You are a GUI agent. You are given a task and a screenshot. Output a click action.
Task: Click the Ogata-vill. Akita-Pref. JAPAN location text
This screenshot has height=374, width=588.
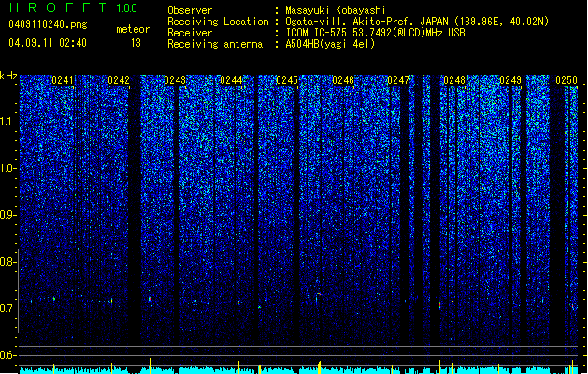point(417,22)
